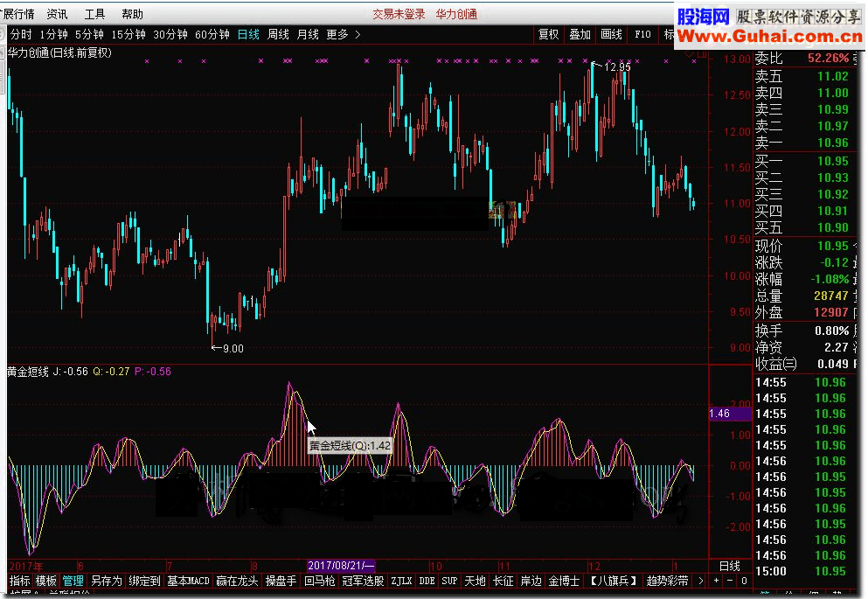This screenshot has width=868, height=599.
Task: Select the ZJLX indicator tab
Action: point(401,581)
